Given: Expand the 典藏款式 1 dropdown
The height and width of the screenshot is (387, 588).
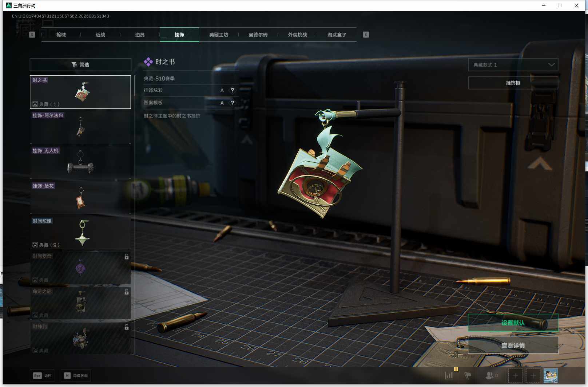Looking at the screenshot, I should click(513, 65).
